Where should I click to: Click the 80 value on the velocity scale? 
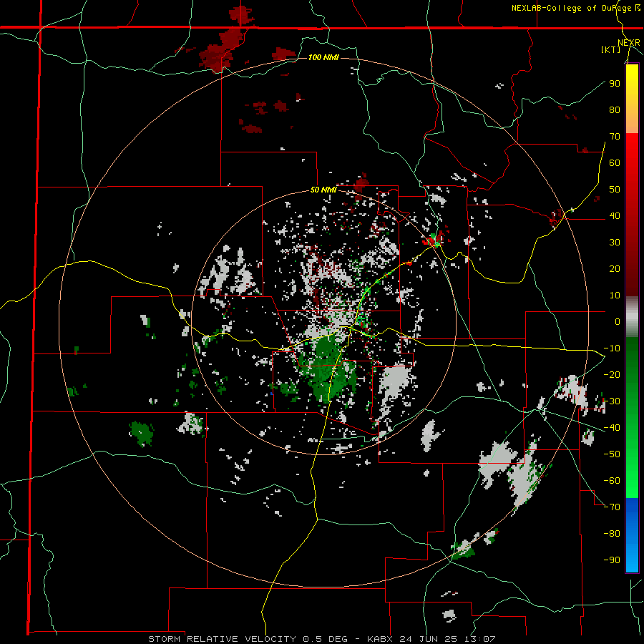(615, 110)
